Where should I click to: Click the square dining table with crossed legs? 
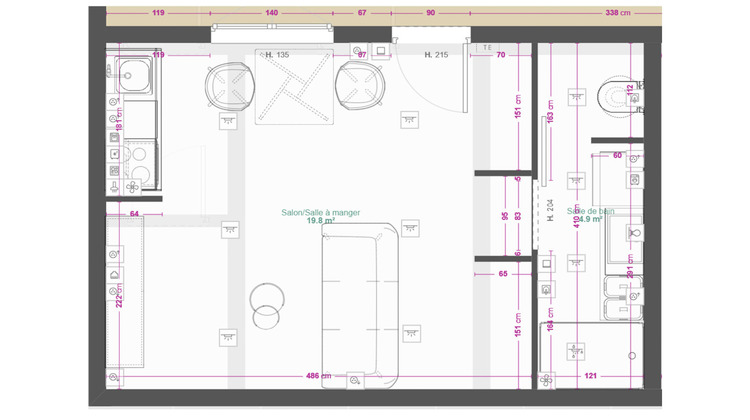[294, 87]
